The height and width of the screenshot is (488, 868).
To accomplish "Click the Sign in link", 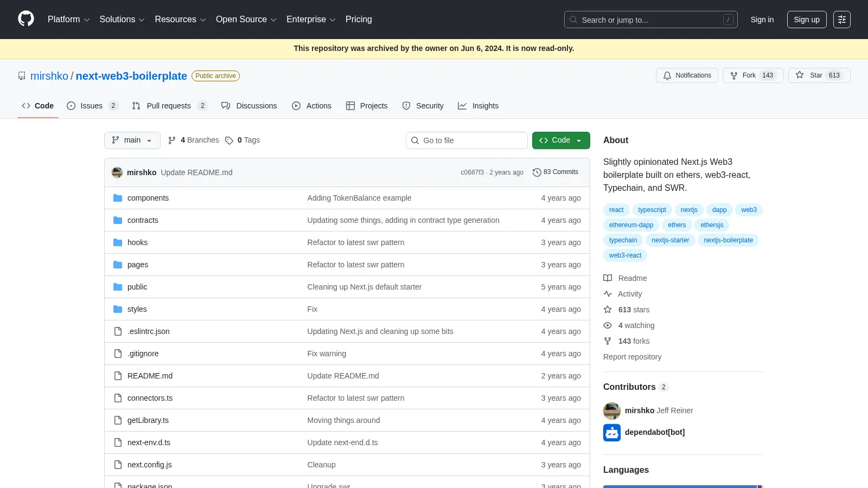I will [x=762, y=20].
